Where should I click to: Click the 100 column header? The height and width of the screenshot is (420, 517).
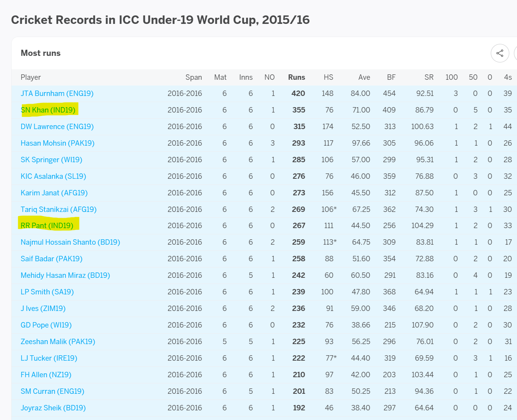pos(451,77)
